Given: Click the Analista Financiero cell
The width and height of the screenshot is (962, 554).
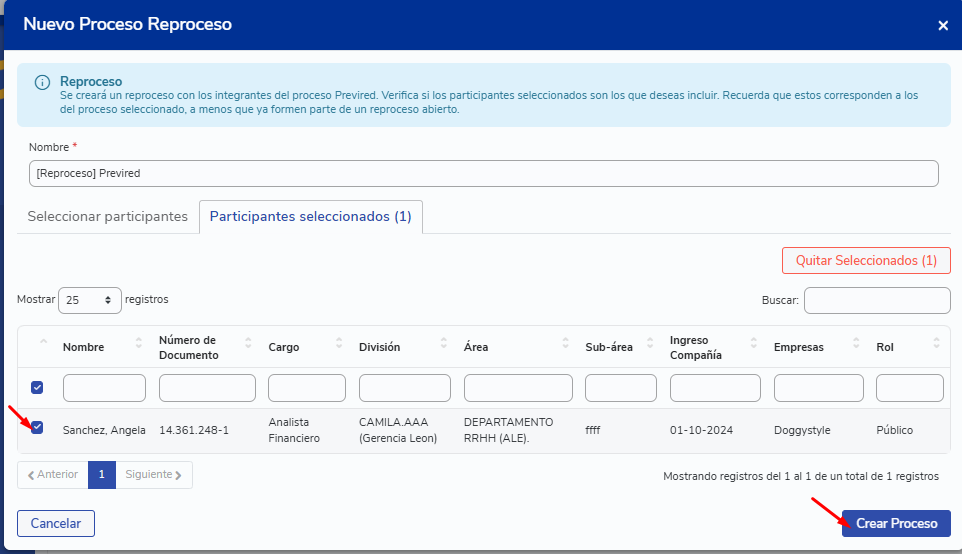Looking at the screenshot, I should [x=294, y=430].
